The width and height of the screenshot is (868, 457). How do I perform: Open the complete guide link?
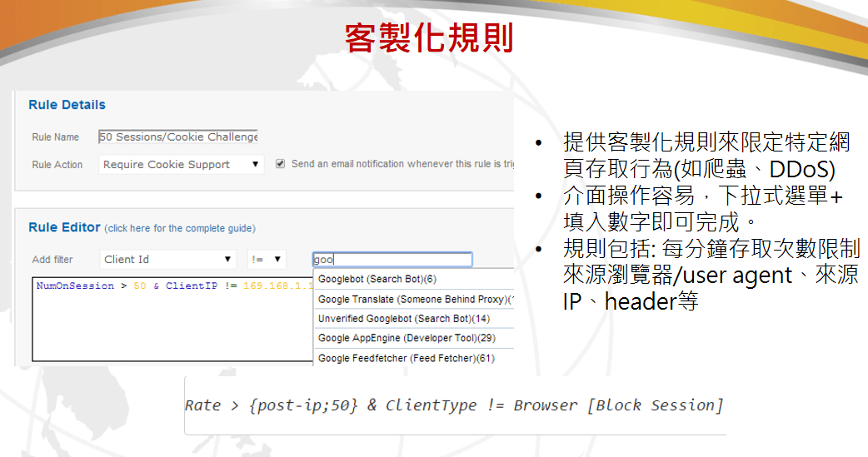tap(180, 228)
